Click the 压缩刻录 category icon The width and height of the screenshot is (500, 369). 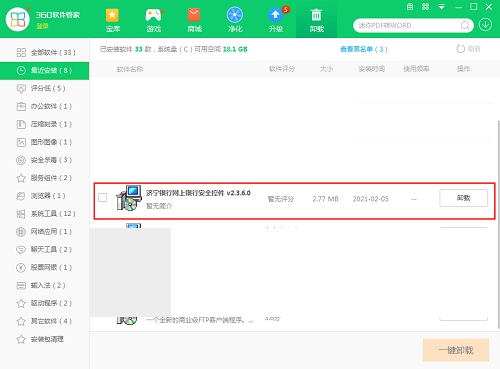tap(21, 124)
